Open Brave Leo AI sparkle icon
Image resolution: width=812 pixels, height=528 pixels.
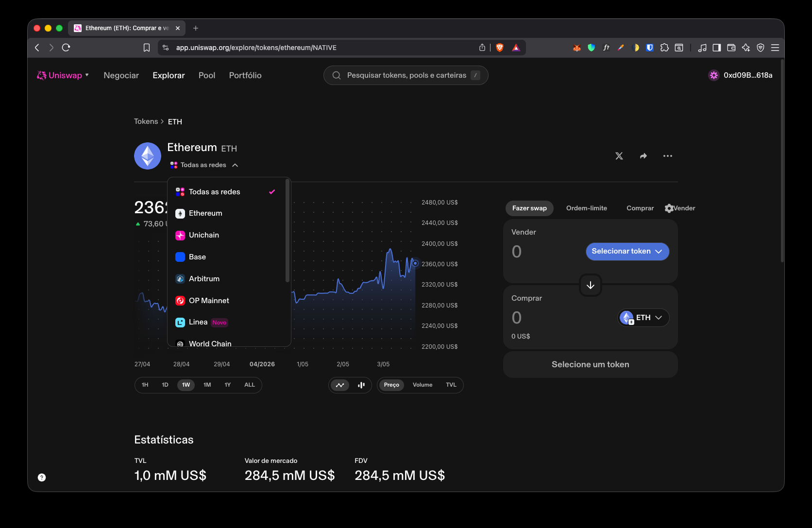click(x=746, y=48)
